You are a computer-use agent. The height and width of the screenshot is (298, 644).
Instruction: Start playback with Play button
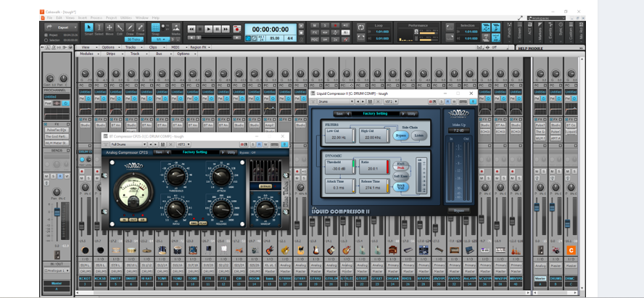[x=209, y=29]
